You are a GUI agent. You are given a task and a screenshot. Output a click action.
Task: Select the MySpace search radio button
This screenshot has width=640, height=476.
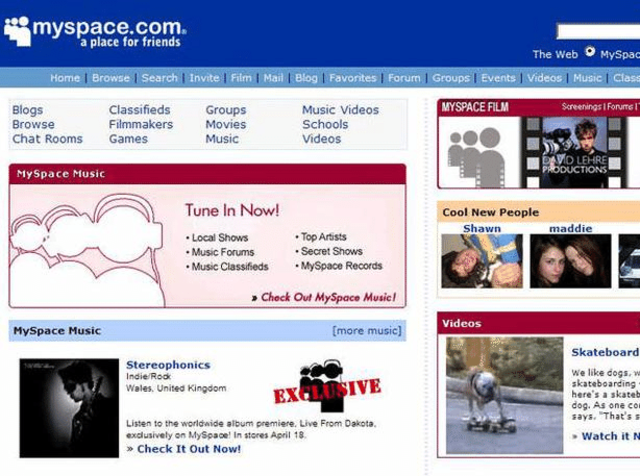pos(590,52)
